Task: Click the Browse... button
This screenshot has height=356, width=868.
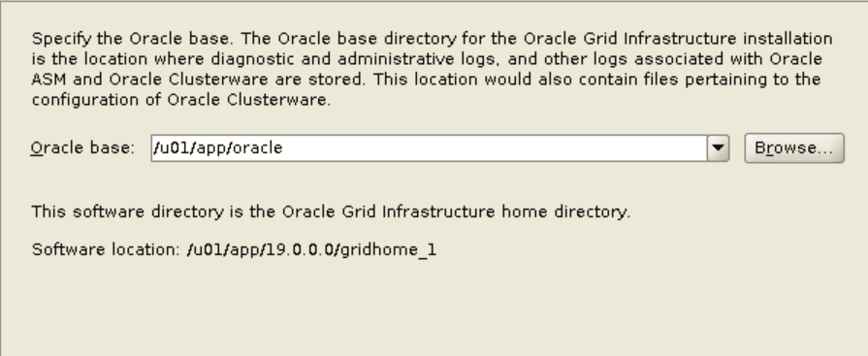Action: tap(794, 147)
